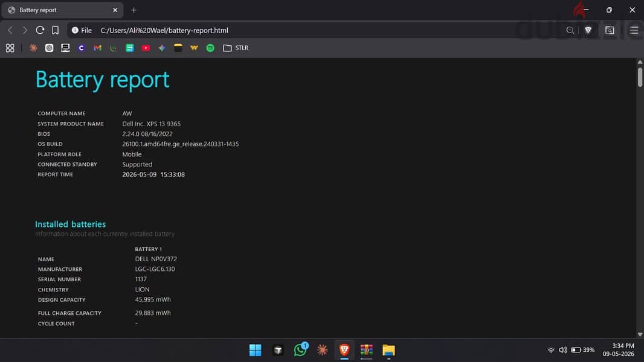Open the Brave hamburger main menu
The image size is (644, 362).
tap(634, 30)
